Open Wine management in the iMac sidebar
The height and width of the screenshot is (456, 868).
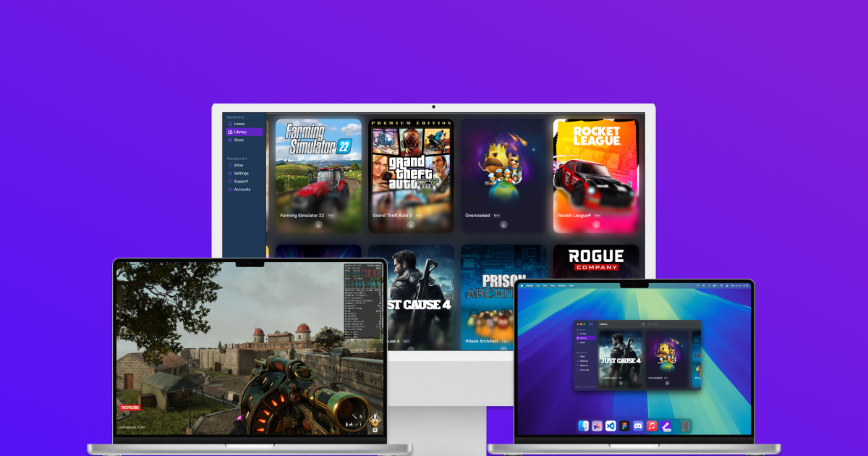tap(238, 165)
